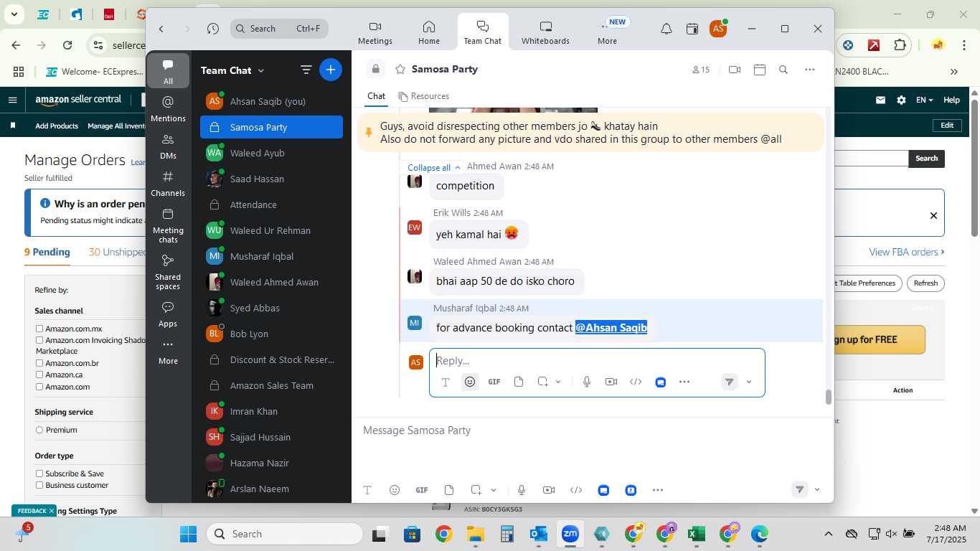980x551 pixels.
Task: Insert GIF in Reply box
Action: pyautogui.click(x=494, y=382)
